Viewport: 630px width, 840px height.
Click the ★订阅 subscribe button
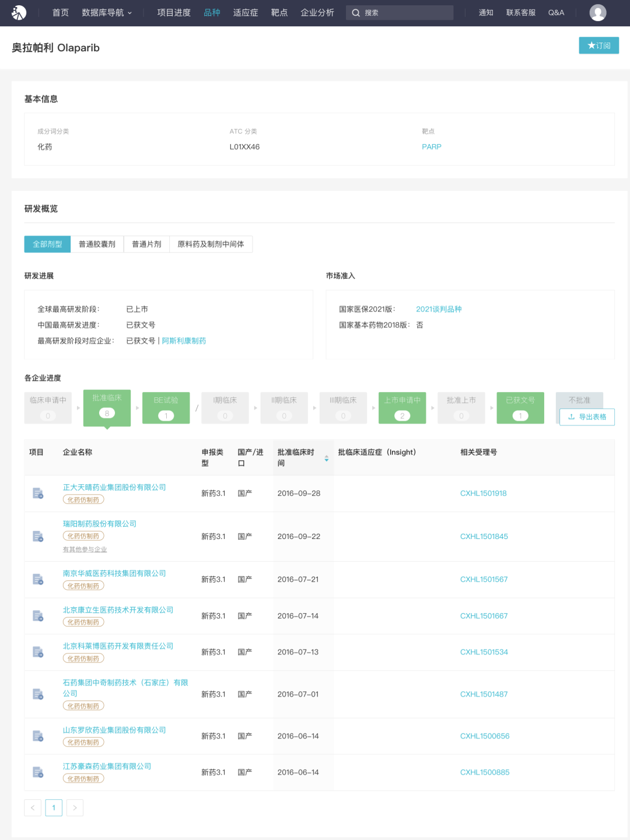coord(598,45)
